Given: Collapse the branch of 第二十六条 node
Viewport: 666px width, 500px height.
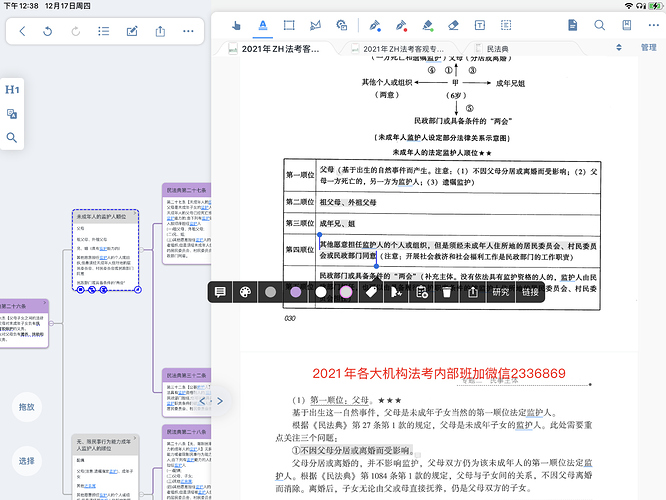Looking at the screenshot, I should click(x=51, y=323).
